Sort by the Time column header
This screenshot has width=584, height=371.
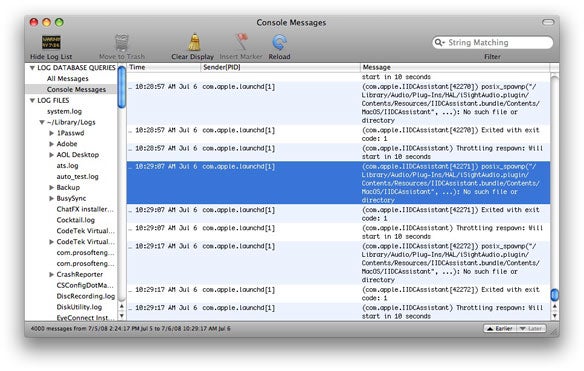(x=163, y=67)
